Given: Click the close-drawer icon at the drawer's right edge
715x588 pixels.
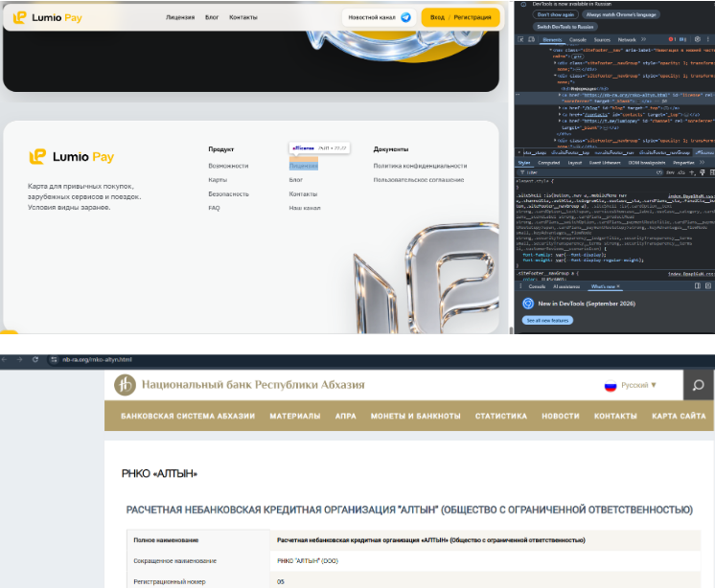Looking at the screenshot, I should [x=708, y=286].
